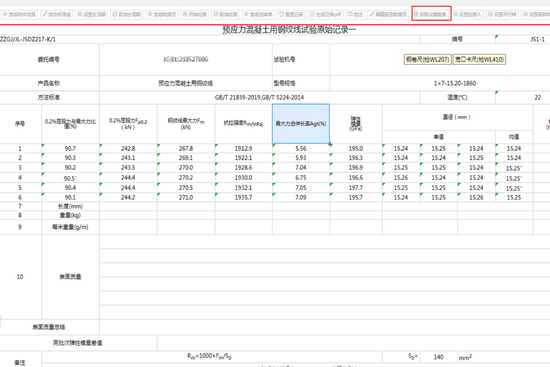550x367 pixels.
Task: Click the S0 value field showing 140
Action: click(438, 357)
